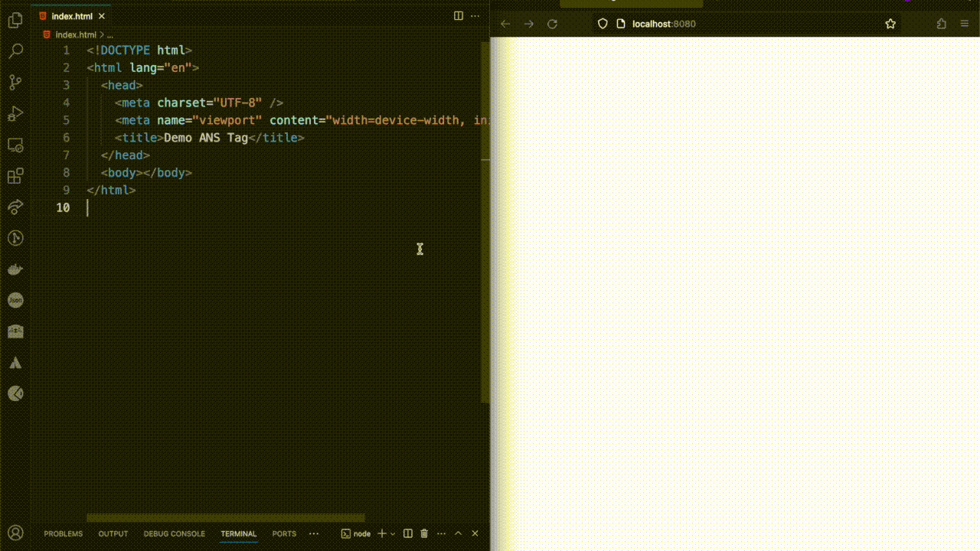The image size is (980, 551).
Task: Click the toolbox icon in activity bar
Action: coord(15,331)
